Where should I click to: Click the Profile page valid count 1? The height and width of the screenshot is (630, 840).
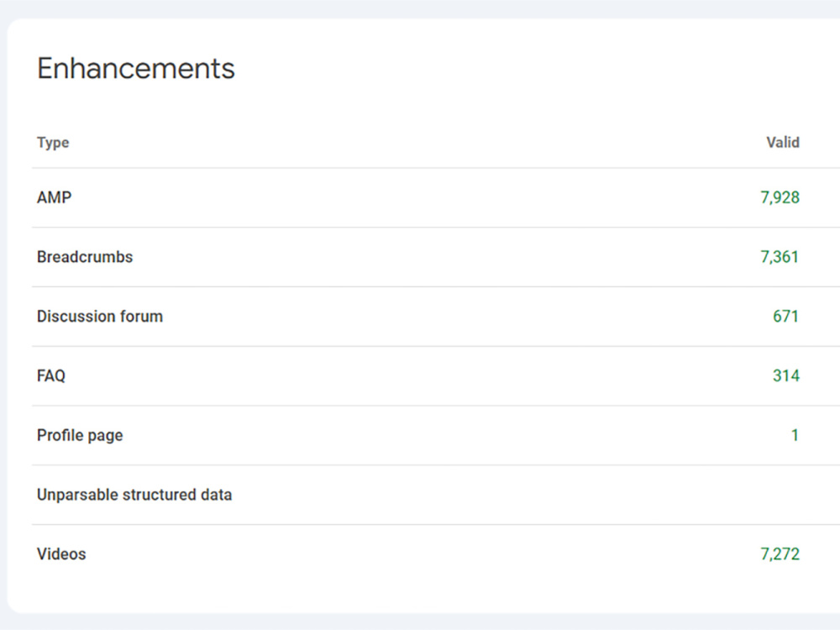coord(795,435)
